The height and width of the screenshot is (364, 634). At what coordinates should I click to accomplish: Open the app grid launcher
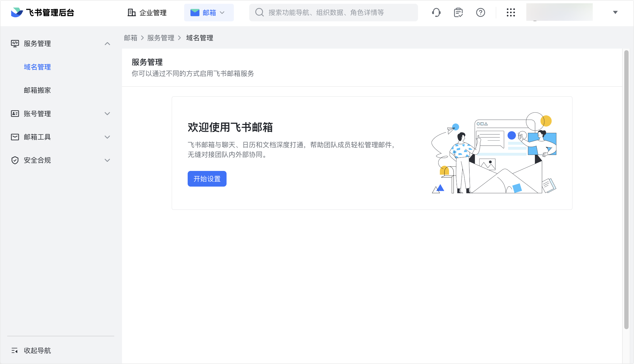(511, 12)
